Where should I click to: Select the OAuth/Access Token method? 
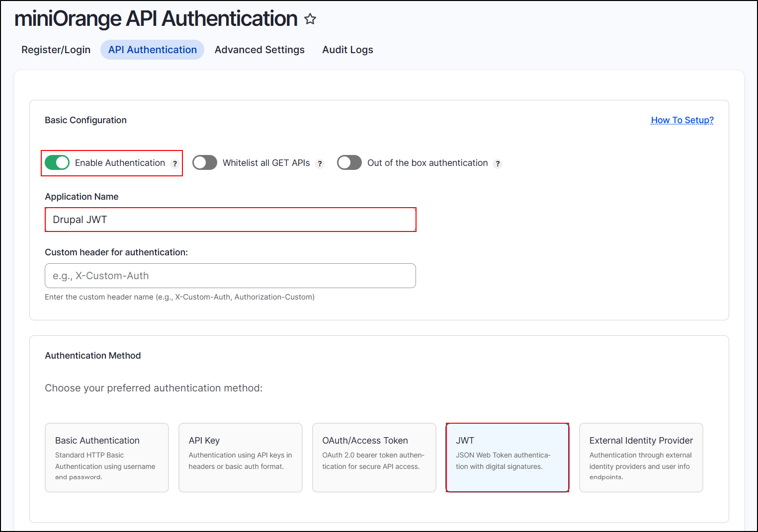tap(374, 457)
